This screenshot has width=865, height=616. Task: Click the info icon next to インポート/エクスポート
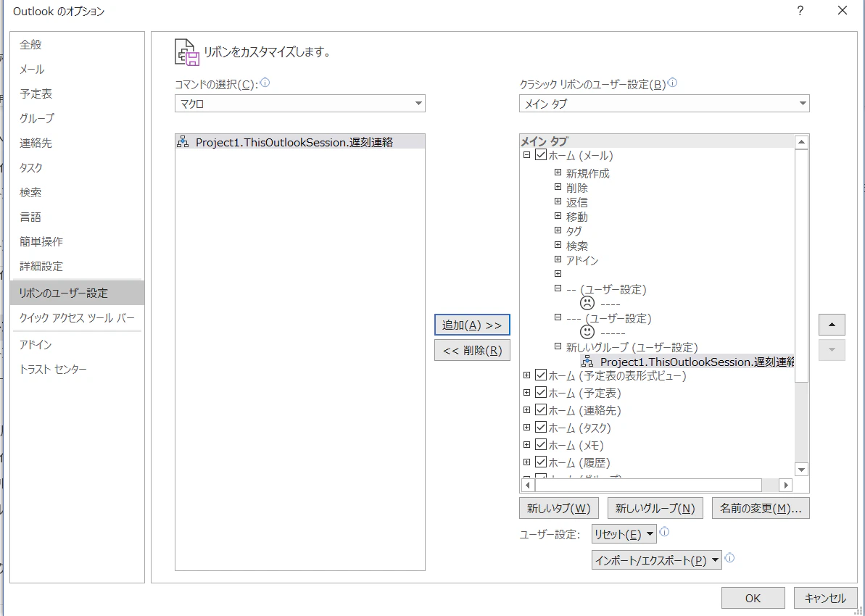point(730,557)
